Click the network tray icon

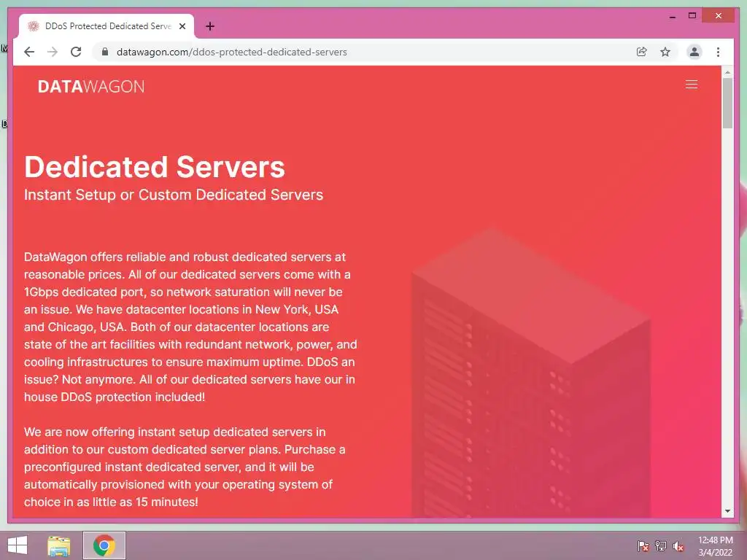coord(661,546)
